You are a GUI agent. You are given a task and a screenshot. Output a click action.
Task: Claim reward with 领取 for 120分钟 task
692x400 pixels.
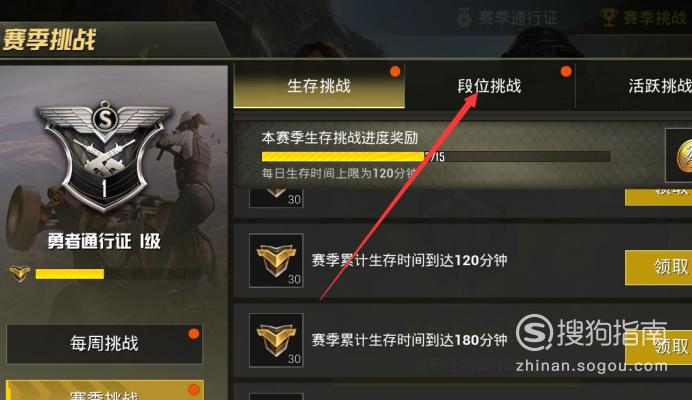pyautogui.click(x=659, y=267)
